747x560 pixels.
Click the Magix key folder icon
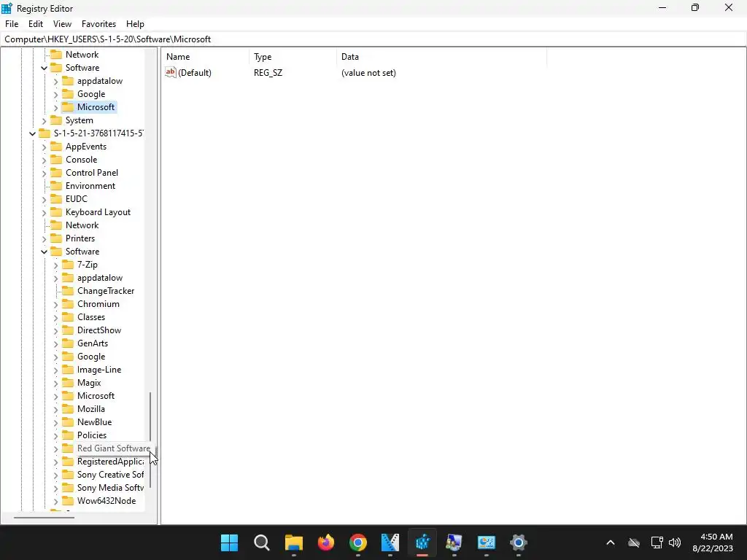(x=68, y=383)
